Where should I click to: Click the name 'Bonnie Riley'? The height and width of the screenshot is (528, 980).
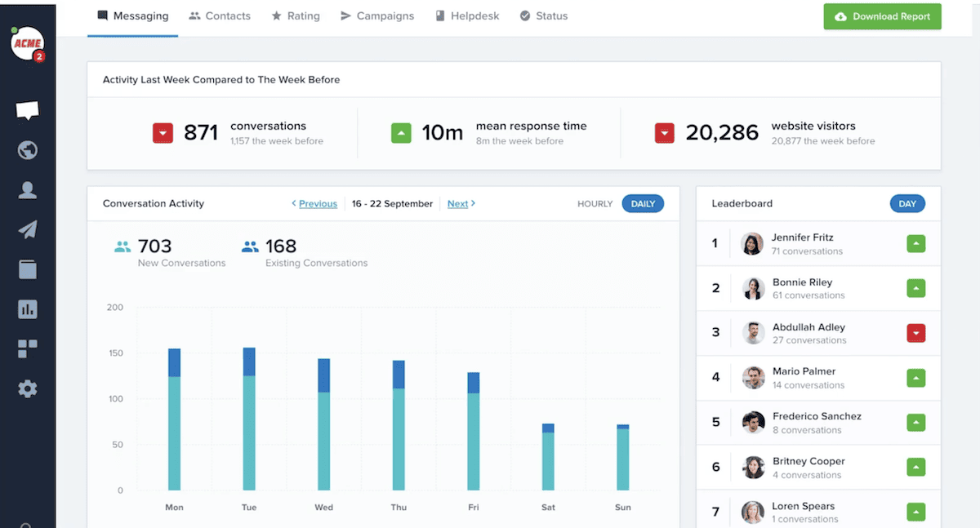803,282
